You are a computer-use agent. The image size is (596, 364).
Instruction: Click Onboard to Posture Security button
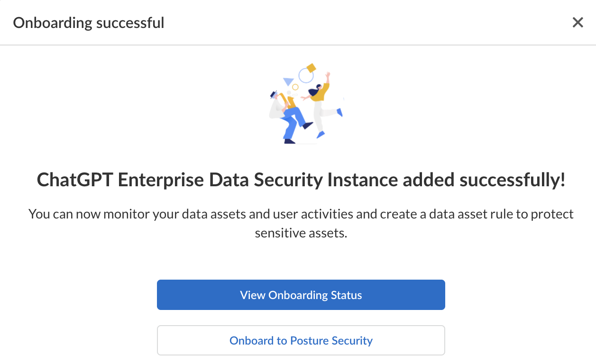coord(301,340)
